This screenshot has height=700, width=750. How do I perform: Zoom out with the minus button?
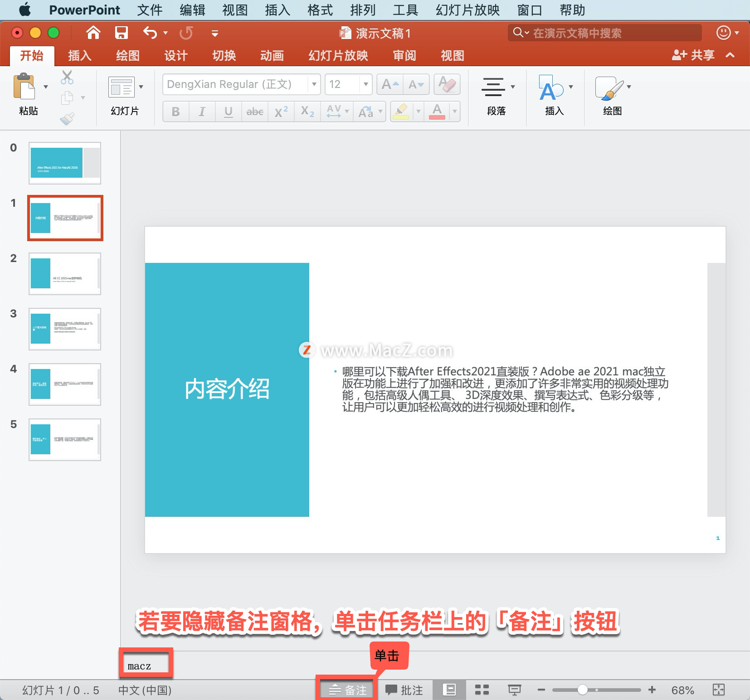click(541, 690)
